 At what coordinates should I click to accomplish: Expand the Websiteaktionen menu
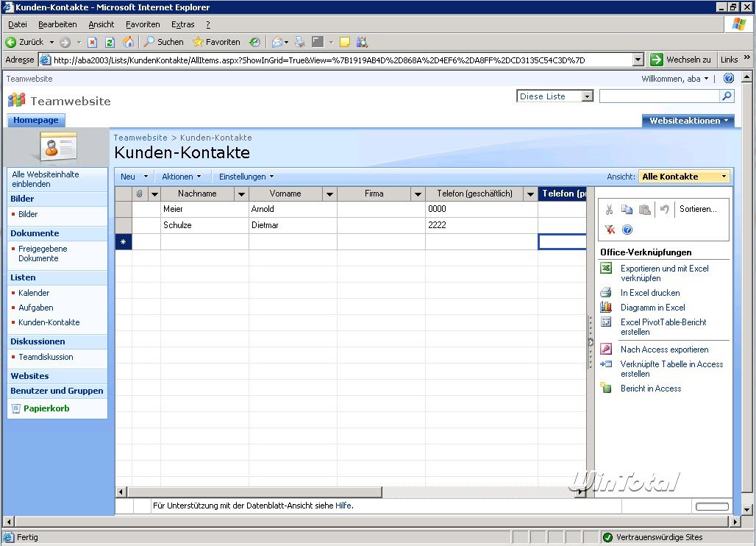click(x=688, y=121)
